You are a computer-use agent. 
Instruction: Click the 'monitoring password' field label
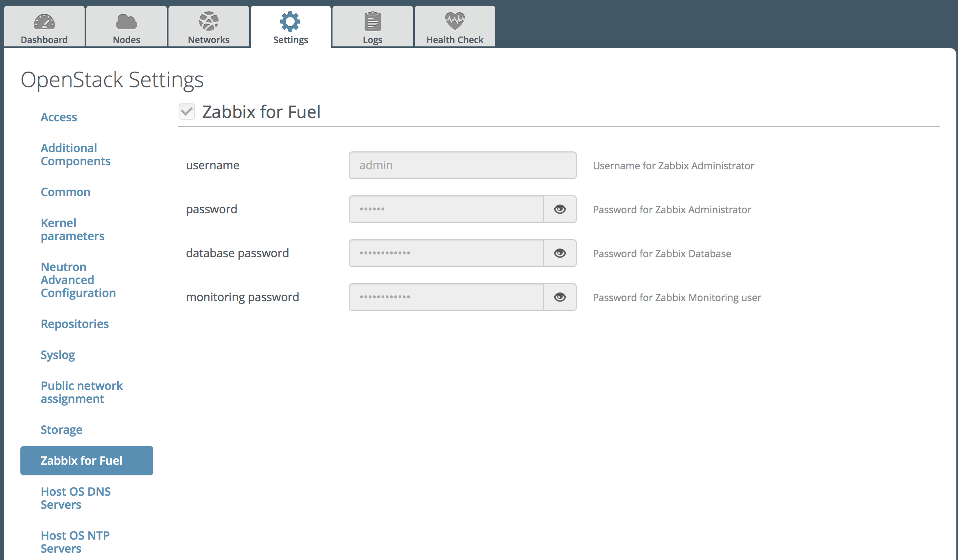coord(243,297)
